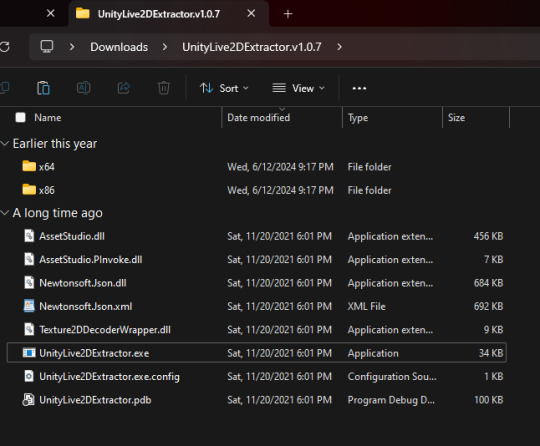This screenshot has width=540, height=446.
Task: Click the Texture2DDecoderWrapper.dll file icon
Action: (29, 330)
